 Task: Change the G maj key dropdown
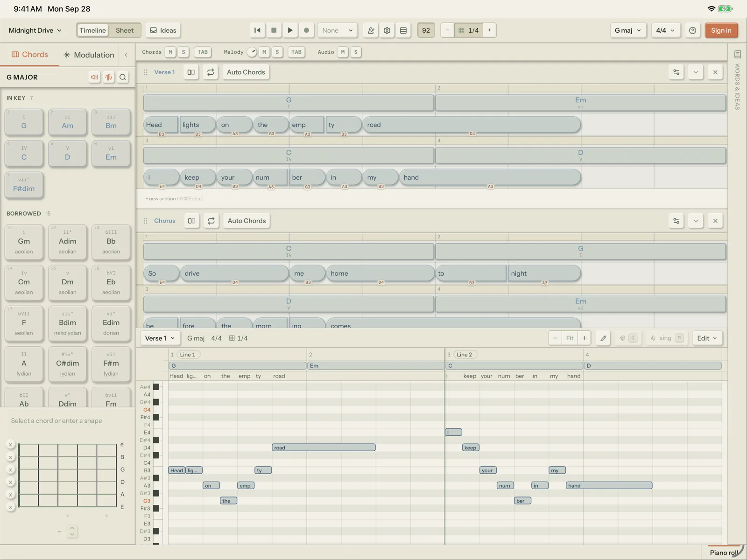coord(628,30)
